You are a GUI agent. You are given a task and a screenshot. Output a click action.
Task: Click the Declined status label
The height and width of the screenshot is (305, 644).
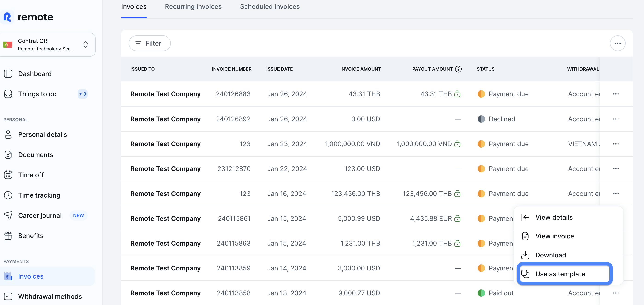point(502,119)
